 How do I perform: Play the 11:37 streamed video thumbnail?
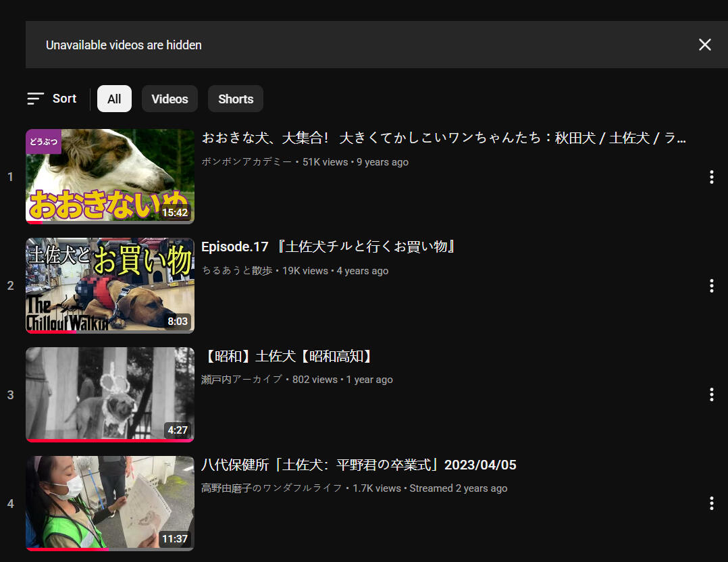pos(110,503)
